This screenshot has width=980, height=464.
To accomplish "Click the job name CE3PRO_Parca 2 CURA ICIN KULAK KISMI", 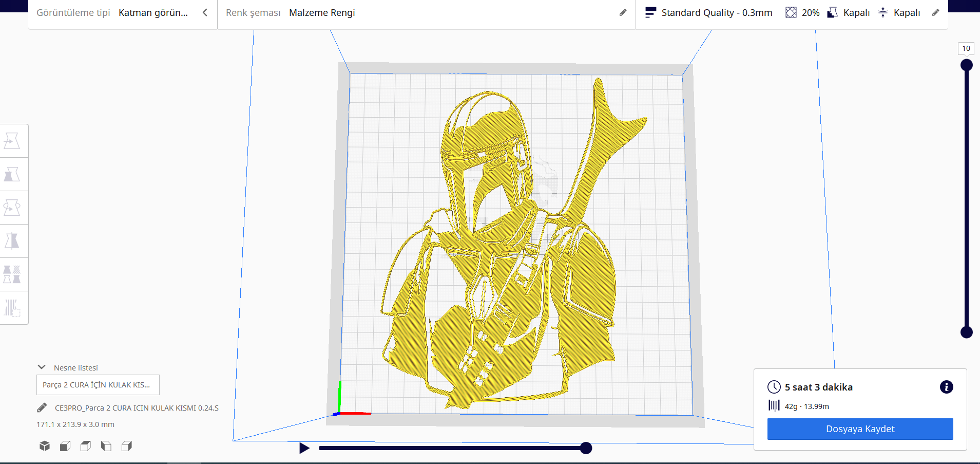I will coord(137,408).
